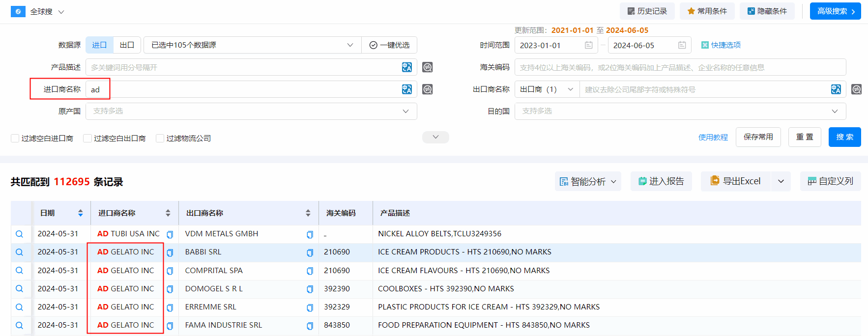Click the translate icon in product description field

pos(406,67)
